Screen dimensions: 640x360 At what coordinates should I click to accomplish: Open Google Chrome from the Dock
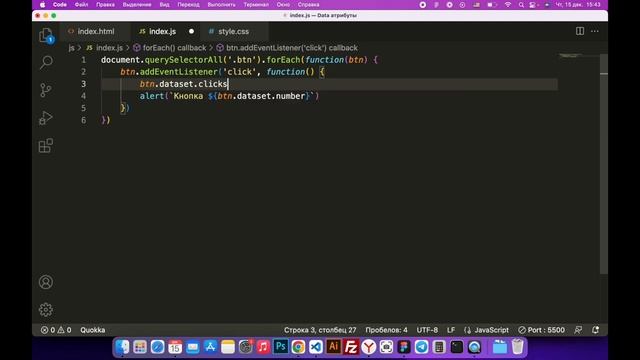pos(298,347)
